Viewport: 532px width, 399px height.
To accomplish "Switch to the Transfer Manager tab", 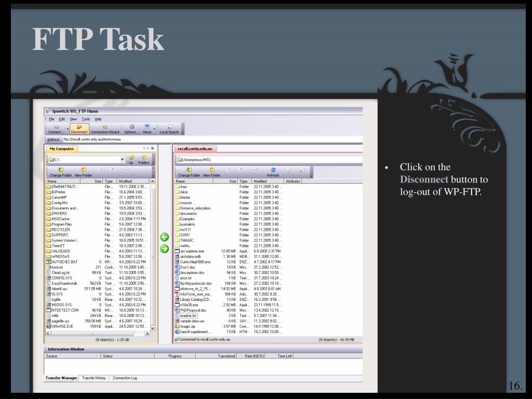I will [61, 378].
